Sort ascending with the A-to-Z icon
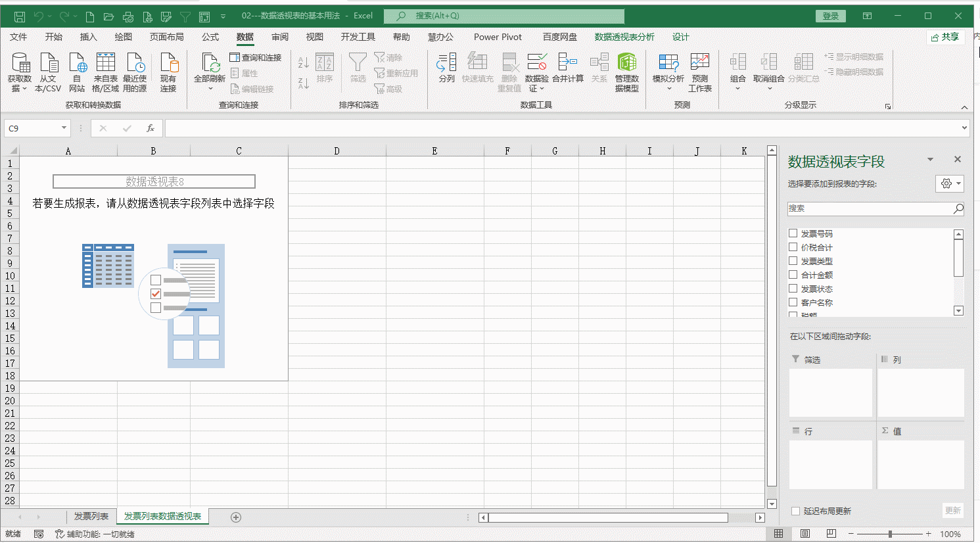The height and width of the screenshot is (543, 980). (303, 62)
